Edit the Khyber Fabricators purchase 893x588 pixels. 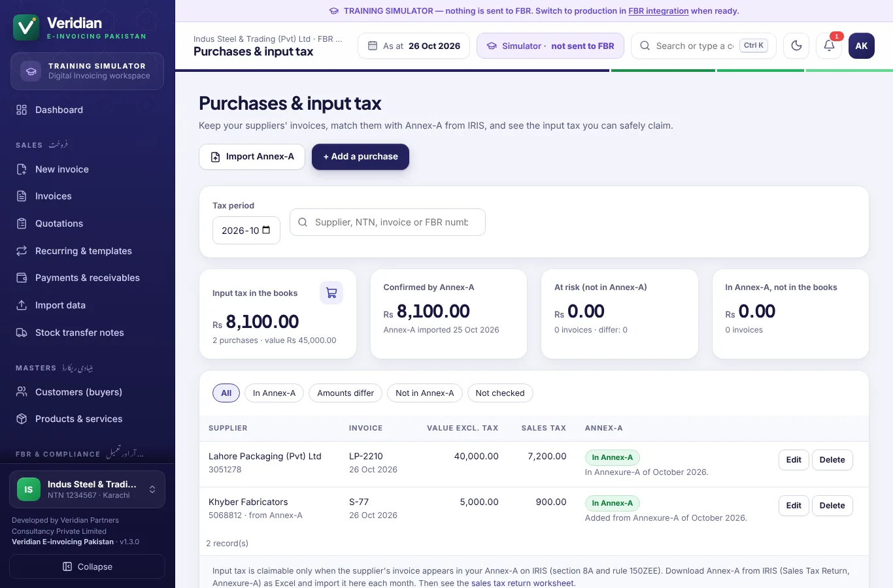(794, 506)
